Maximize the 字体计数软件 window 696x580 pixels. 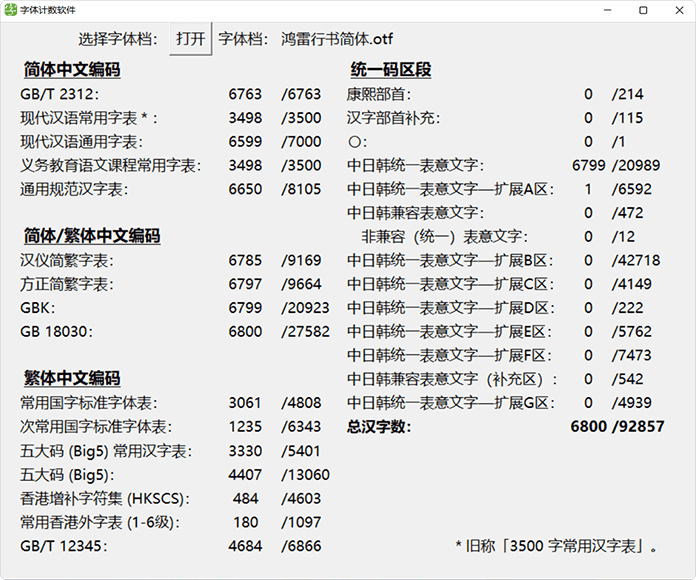[642, 9]
